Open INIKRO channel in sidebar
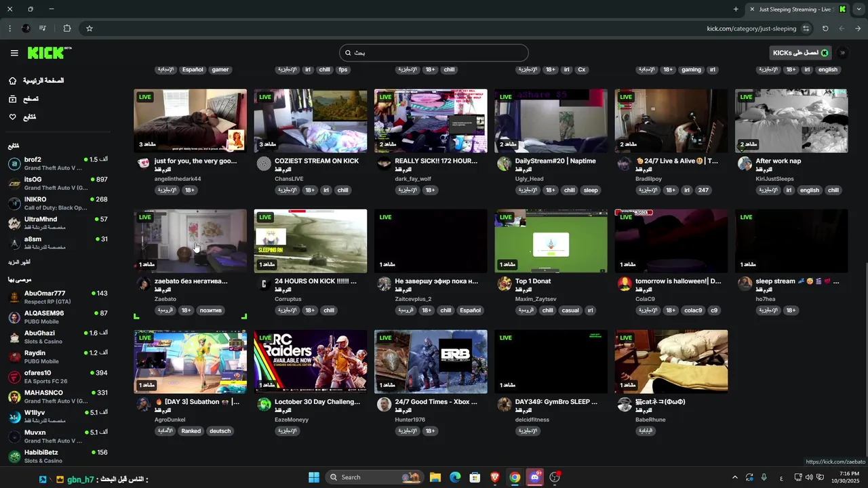This screenshot has height=488, width=868. [58, 203]
